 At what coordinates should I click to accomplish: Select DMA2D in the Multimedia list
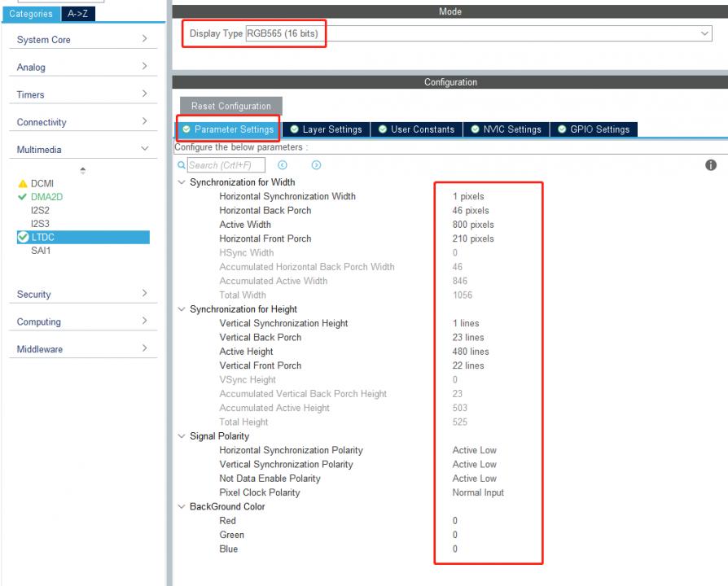point(46,197)
